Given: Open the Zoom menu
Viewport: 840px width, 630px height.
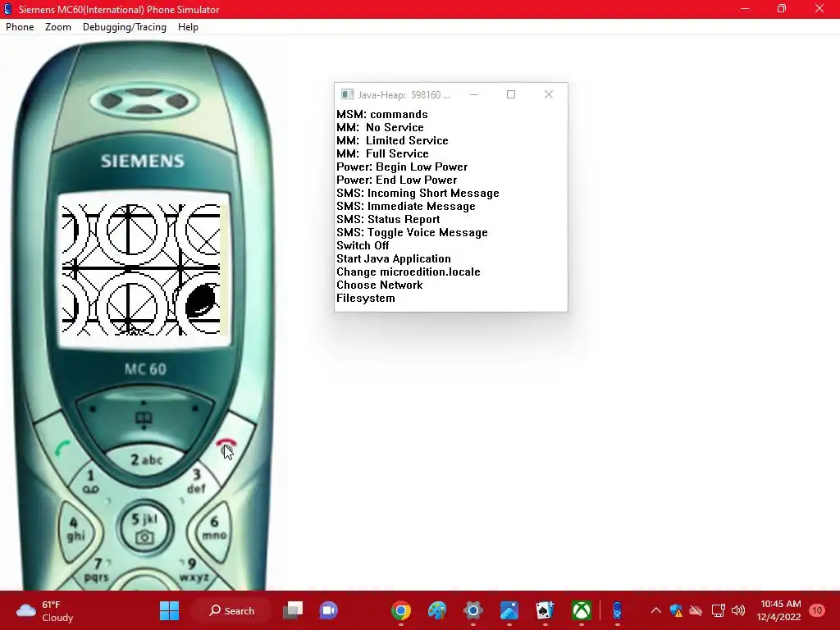Looking at the screenshot, I should (58, 27).
